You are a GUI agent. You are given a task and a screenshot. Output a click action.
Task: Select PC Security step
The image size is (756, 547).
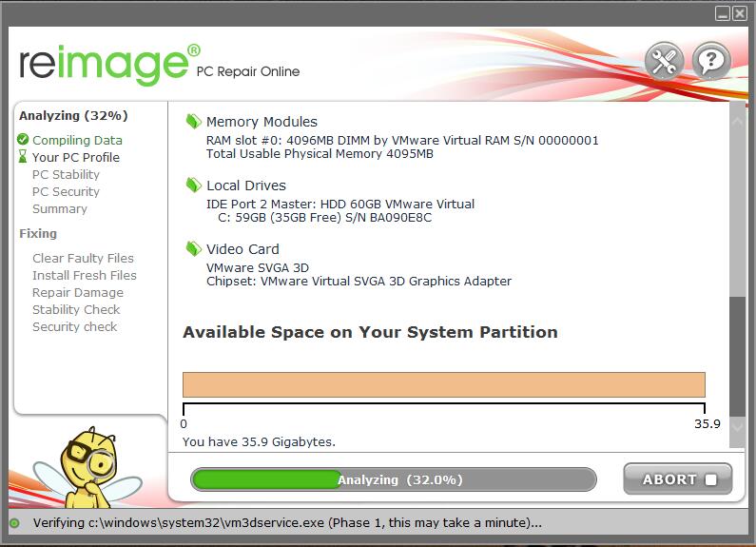coord(66,192)
